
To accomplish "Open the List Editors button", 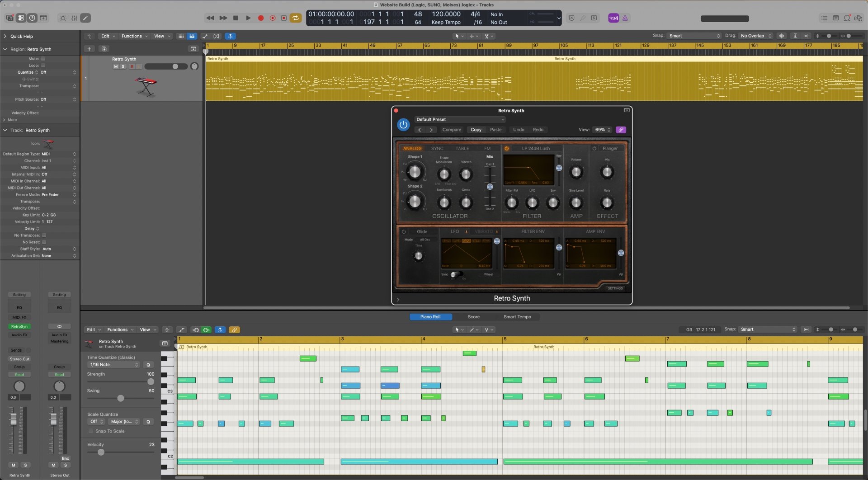I will (x=824, y=18).
